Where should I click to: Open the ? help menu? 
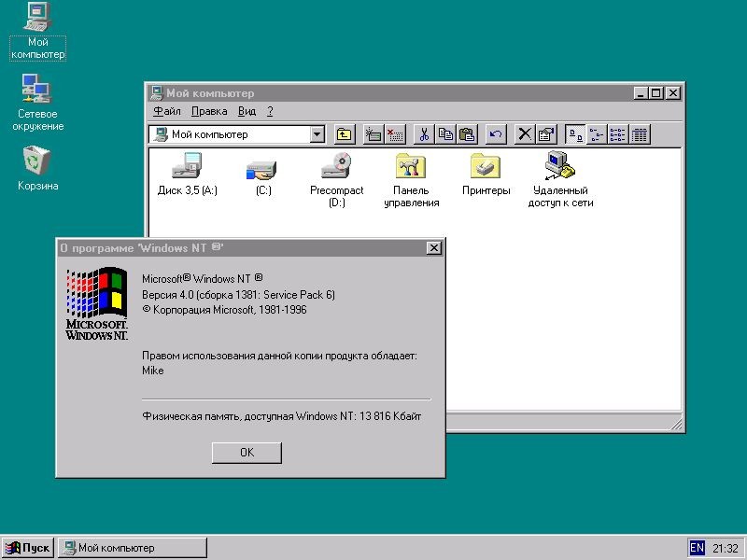tap(270, 111)
